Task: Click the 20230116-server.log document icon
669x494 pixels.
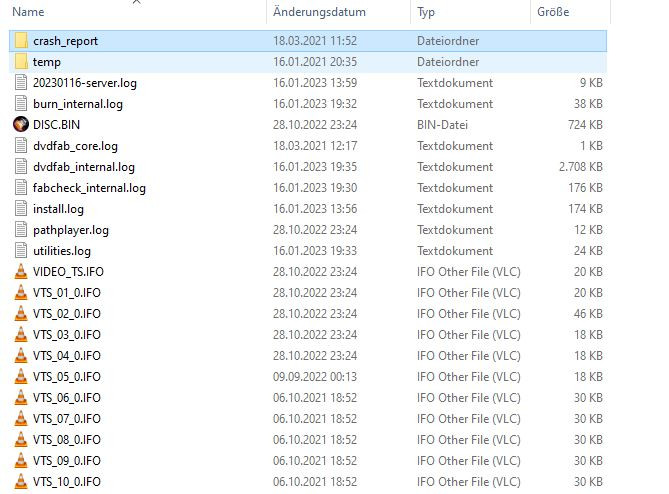Action: coord(21,83)
